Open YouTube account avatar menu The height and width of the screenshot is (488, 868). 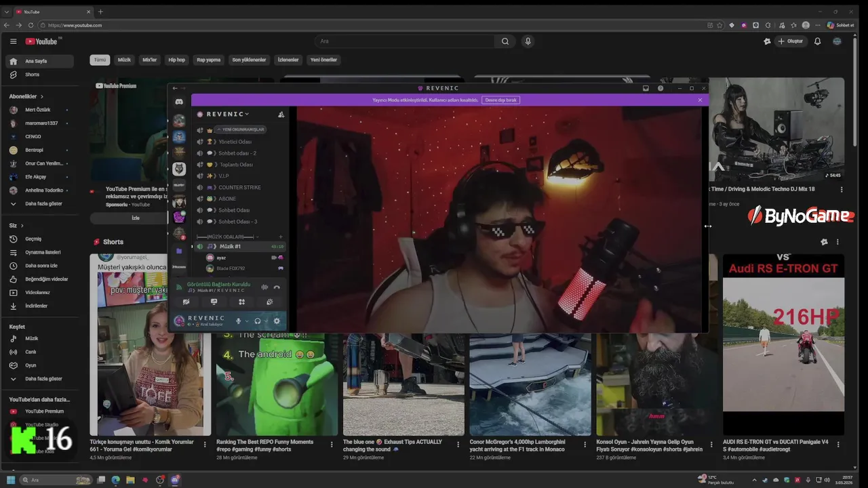(837, 41)
